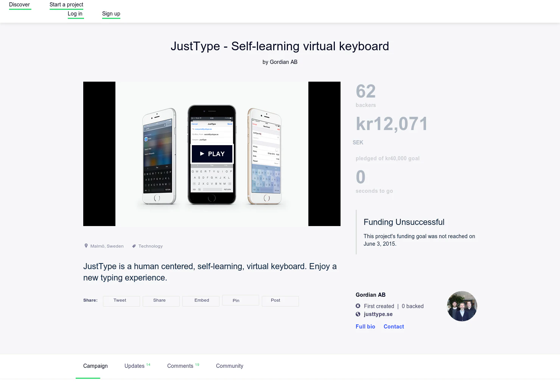The height and width of the screenshot is (392, 560).
Task: Sign up for an account
Action: (111, 14)
